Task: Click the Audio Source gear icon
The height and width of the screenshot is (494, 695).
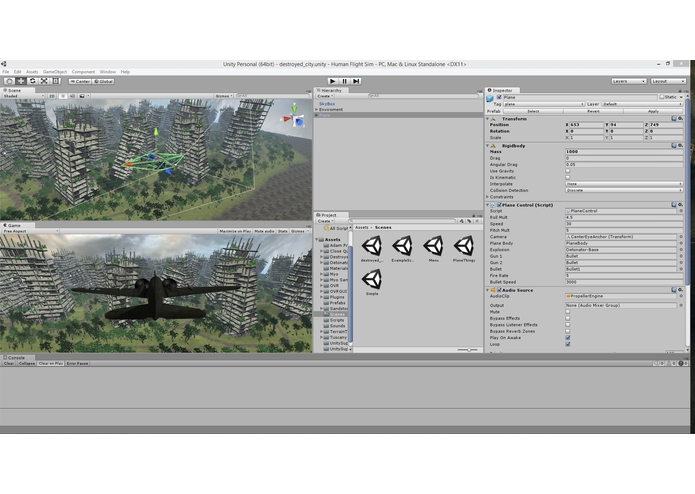Action: tap(680, 290)
